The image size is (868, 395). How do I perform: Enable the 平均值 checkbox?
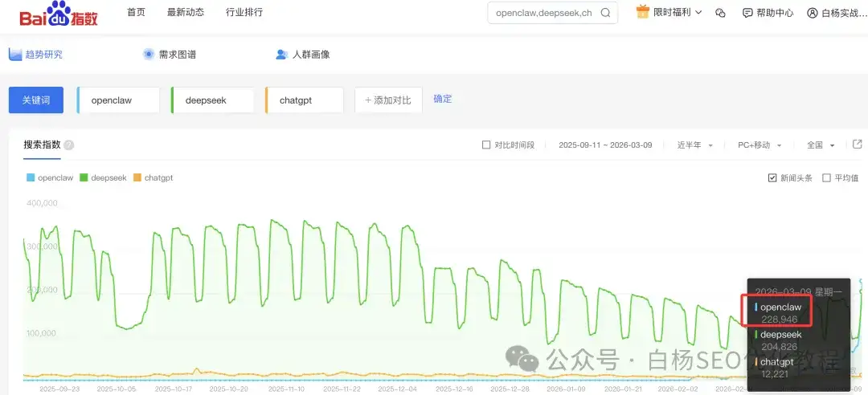826,177
